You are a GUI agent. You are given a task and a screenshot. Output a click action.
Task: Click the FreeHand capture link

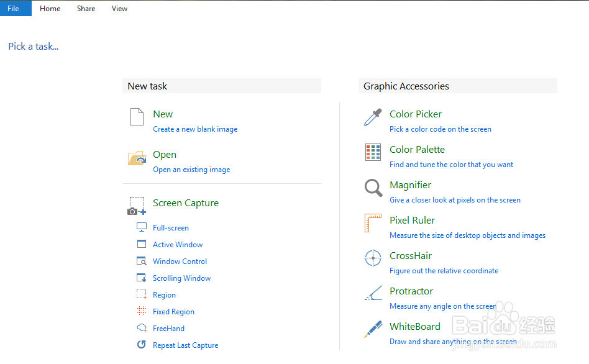coord(168,329)
